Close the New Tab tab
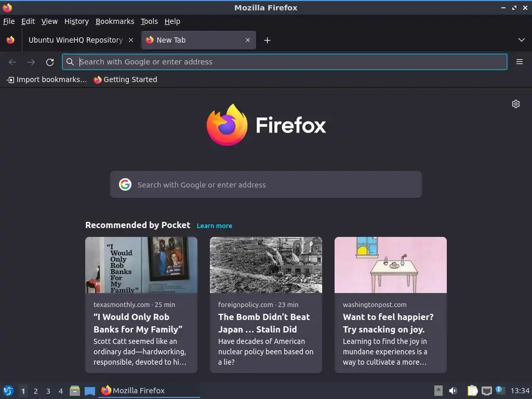532x399 pixels. [x=248, y=40]
